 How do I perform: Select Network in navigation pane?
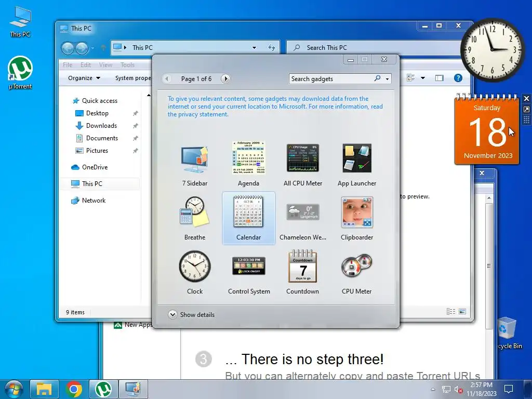[94, 201]
